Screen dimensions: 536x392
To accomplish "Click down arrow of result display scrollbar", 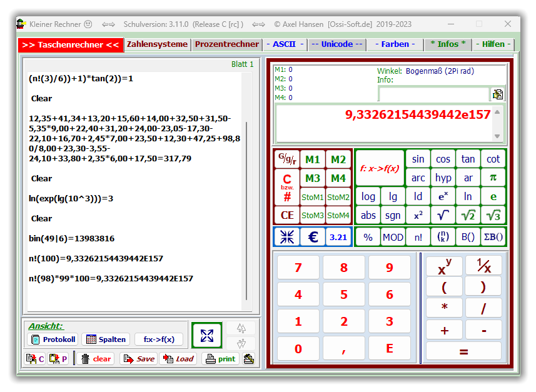I will (x=497, y=136).
